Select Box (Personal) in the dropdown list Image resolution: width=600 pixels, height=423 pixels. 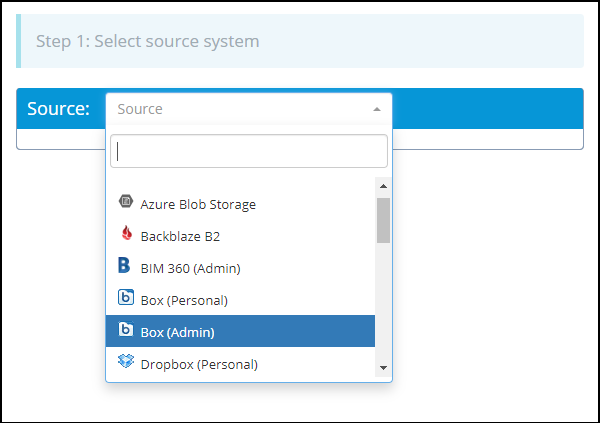pos(184,300)
